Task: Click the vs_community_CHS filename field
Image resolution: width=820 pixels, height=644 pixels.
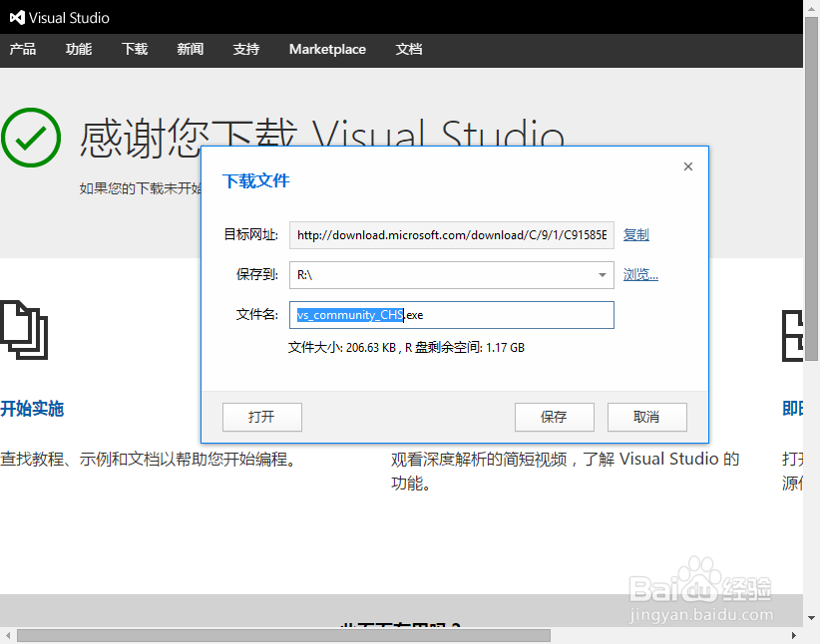Action: point(451,315)
